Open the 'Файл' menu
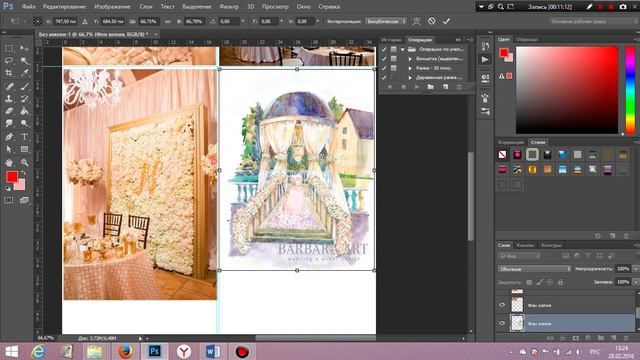640x360 pixels. click(x=28, y=7)
